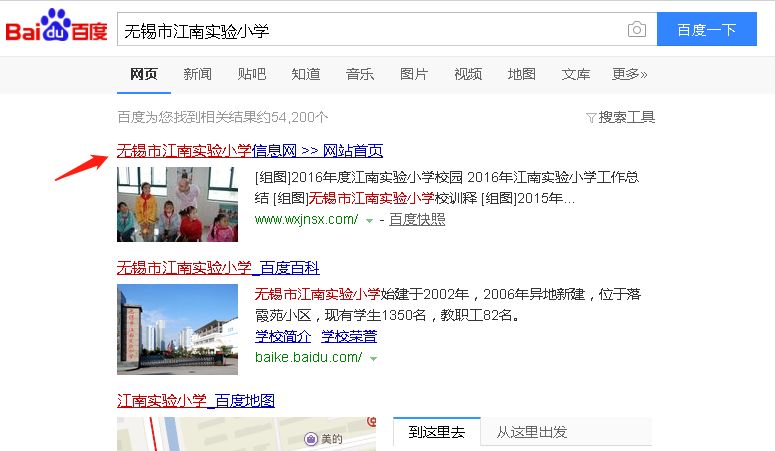
Task: Open the 地图 tab
Action: (521, 74)
